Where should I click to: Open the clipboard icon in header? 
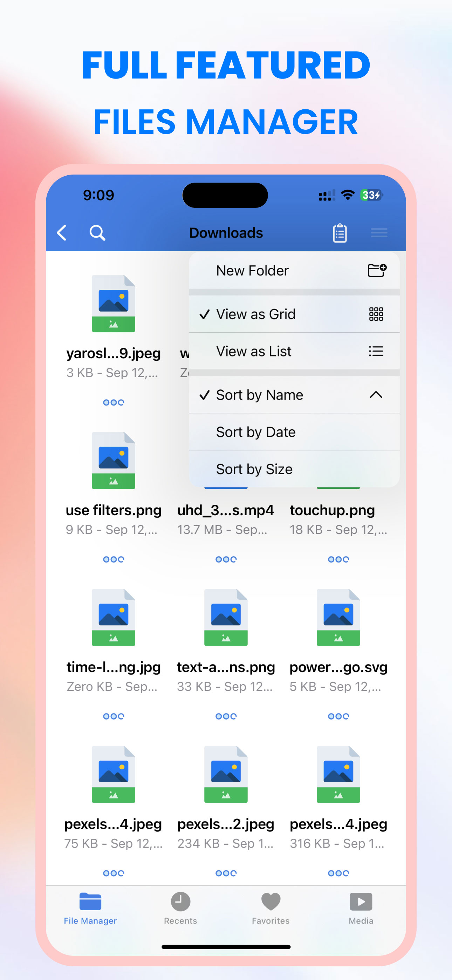340,232
